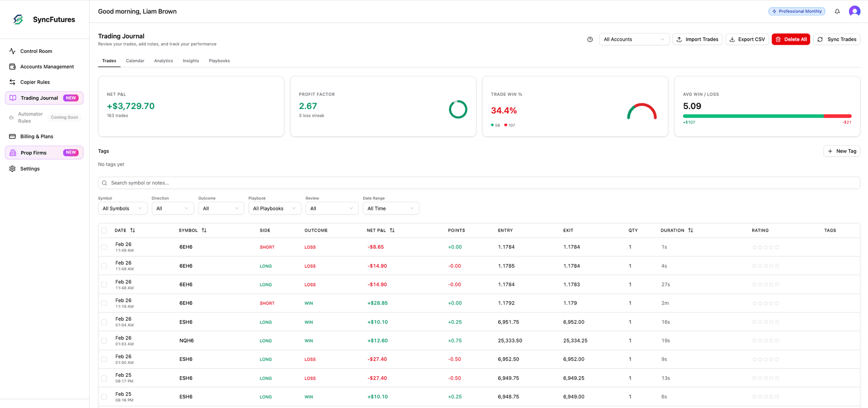868x408 pixels.
Task: Check the NQH6 trade row checkbox
Action: pos(104,341)
